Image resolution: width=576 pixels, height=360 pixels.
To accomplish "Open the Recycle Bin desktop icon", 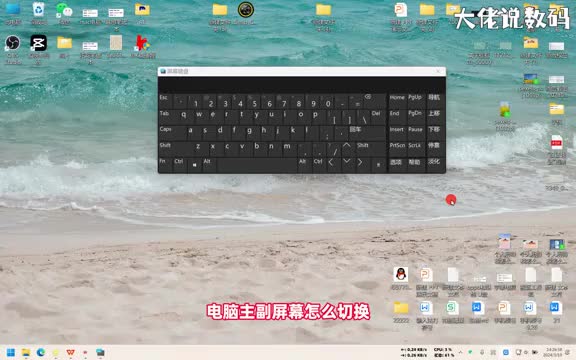I will pos(39,14).
